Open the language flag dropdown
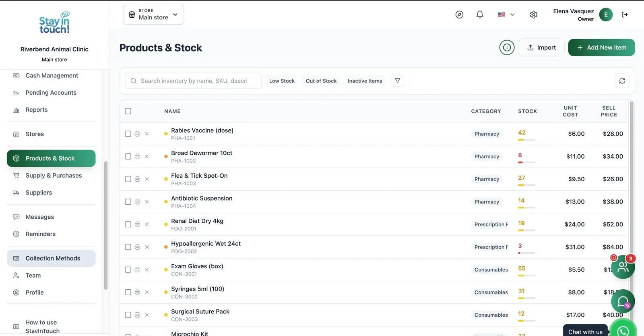This screenshot has height=336, width=644. [506, 15]
